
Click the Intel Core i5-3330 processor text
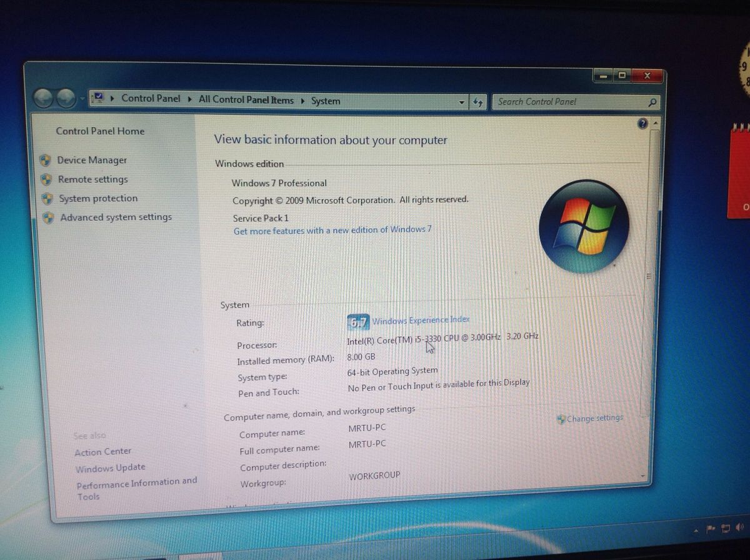(442, 338)
